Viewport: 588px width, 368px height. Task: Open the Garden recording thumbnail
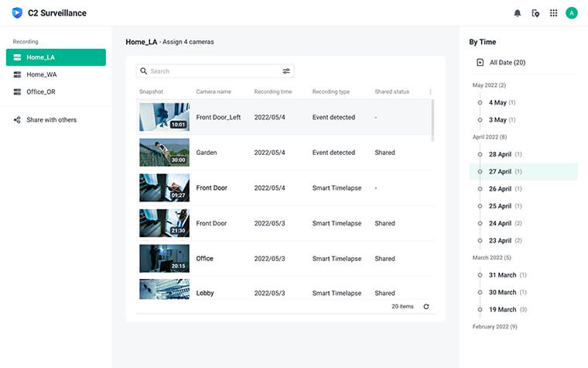tap(164, 153)
